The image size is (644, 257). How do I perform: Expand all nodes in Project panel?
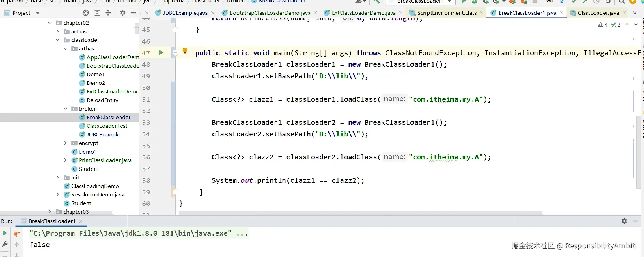click(x=97, y=13)
